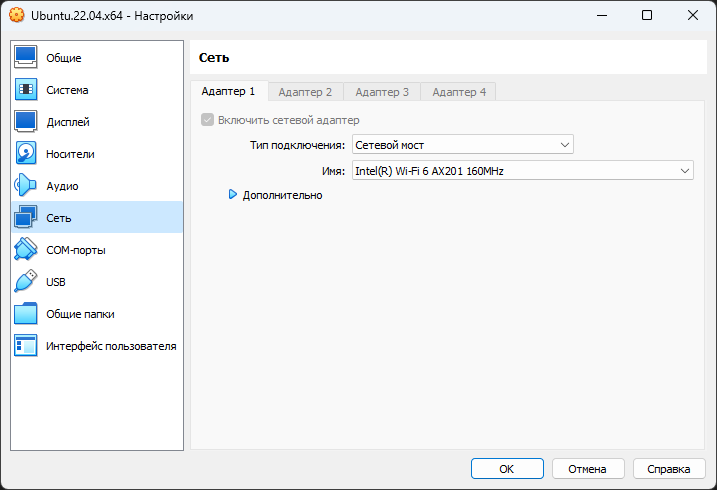Switch to the Адаптер 4 tab

pyautogui.click(x=458, y=92)
